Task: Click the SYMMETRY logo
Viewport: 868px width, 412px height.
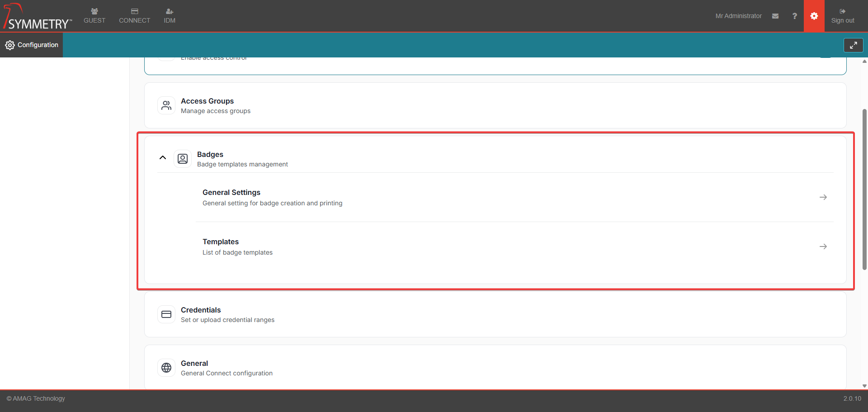Action: (36, 16)
